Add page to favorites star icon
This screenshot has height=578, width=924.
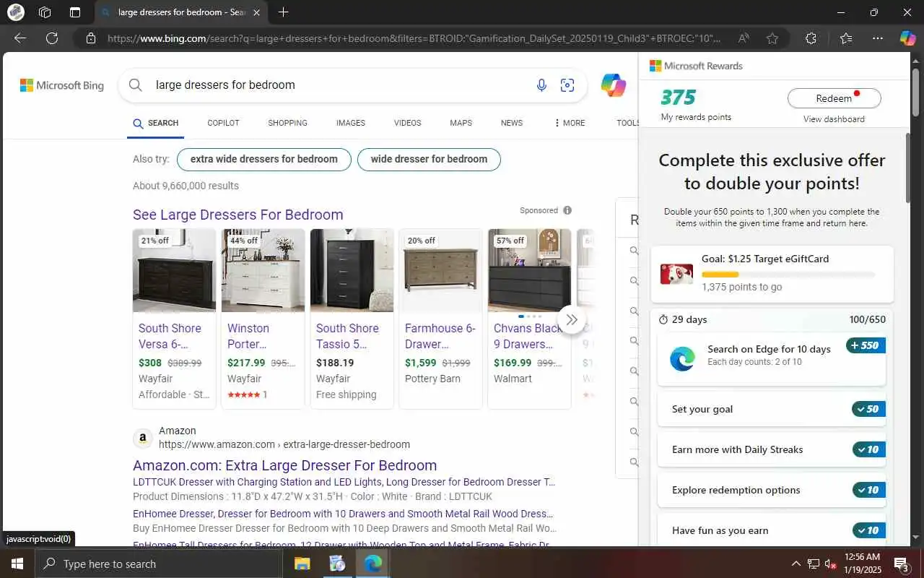[772, 38]
